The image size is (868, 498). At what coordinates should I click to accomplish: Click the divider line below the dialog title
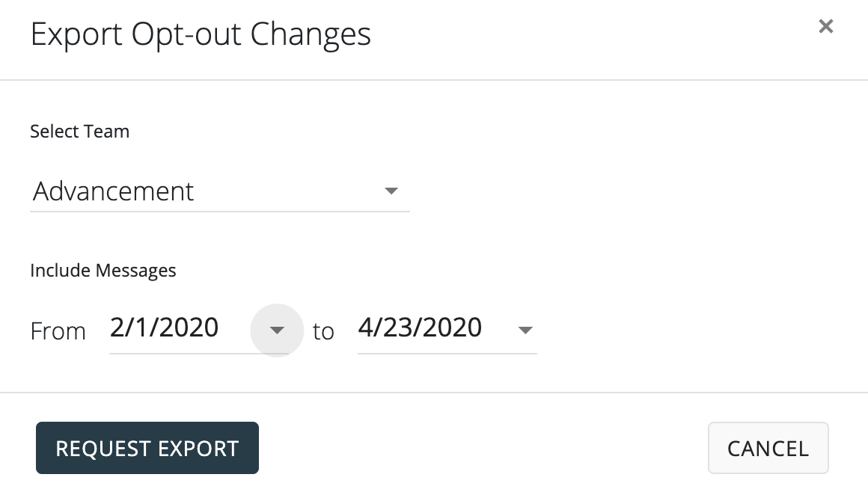tap(434, 79)
